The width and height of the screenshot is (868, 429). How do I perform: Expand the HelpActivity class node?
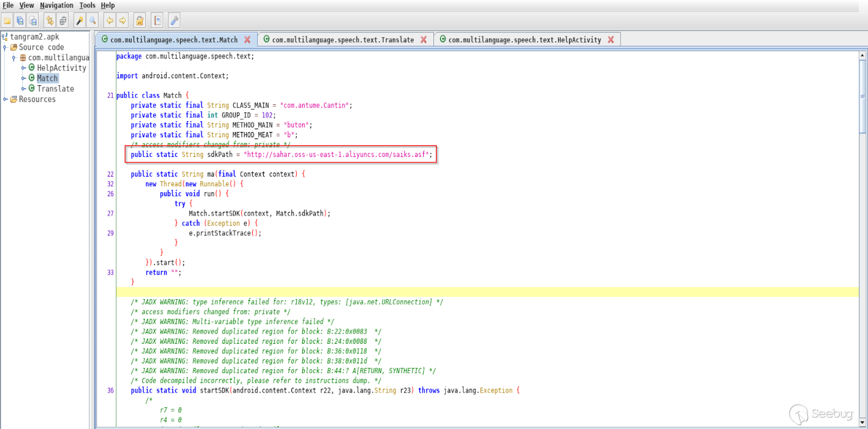23,68
